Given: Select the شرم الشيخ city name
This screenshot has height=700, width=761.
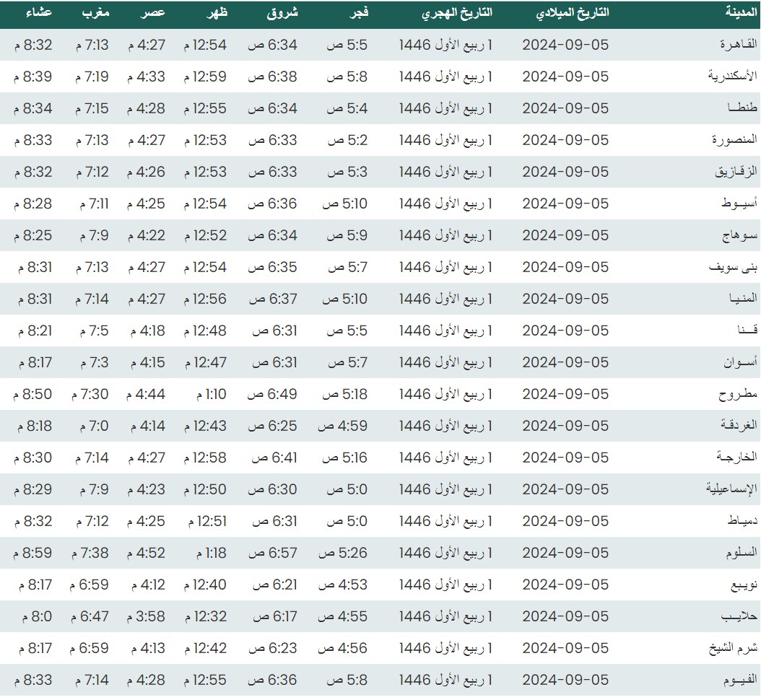Looking at the screenshot, I should [x=731, y=648].
